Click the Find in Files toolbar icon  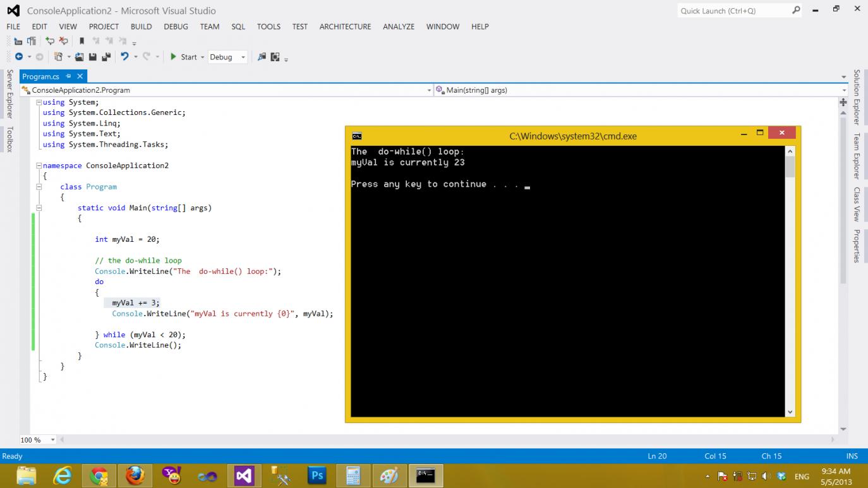[262, 57]
